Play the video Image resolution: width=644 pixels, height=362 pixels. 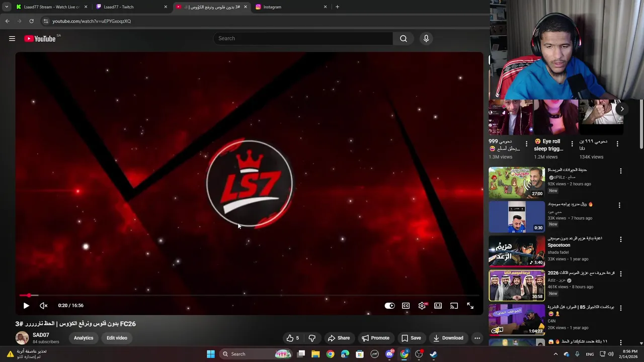26,306
